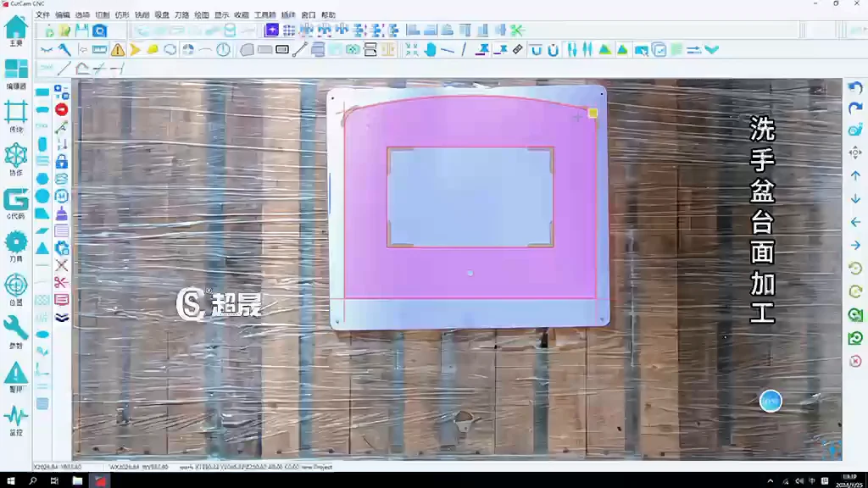Open the G代码 panel
The width and height of the screenshot is (868, 488).
click(x=16, y=203)
